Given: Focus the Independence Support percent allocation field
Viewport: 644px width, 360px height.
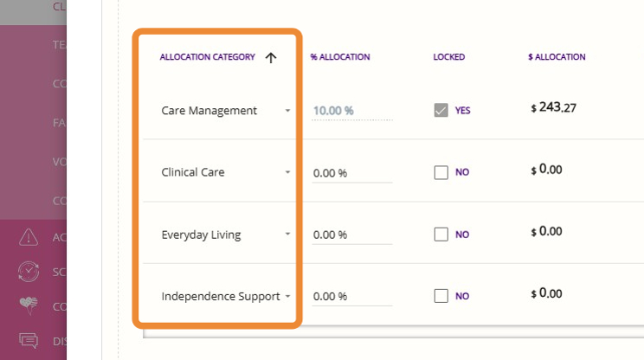Looking at the screenshot, I should (351, 297).
